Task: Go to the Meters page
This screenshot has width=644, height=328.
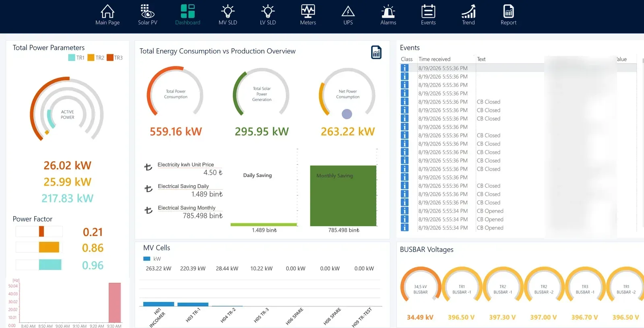Action: [x=308, y=11]
